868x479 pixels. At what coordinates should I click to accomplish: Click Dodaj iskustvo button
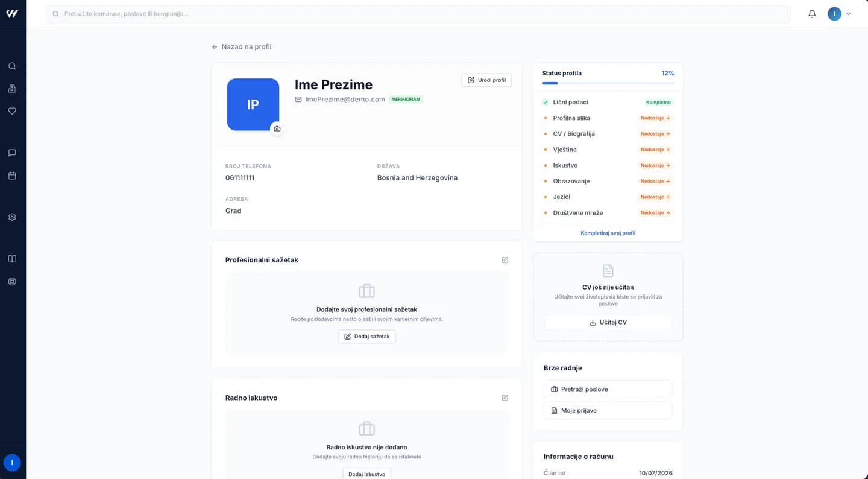click(x=366, y=474)
